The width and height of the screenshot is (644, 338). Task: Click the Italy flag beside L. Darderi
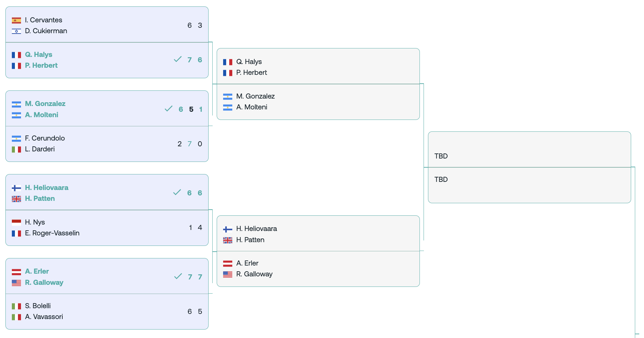tap(16, 149)
